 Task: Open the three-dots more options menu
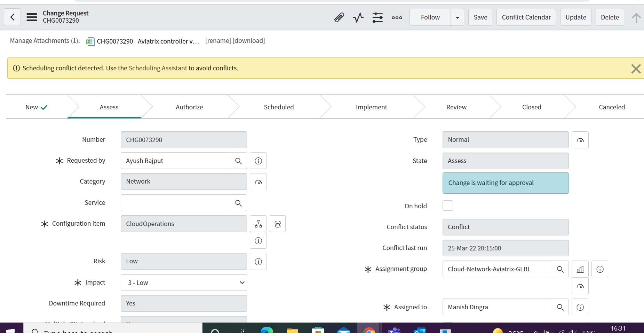(x=397, y=17)
